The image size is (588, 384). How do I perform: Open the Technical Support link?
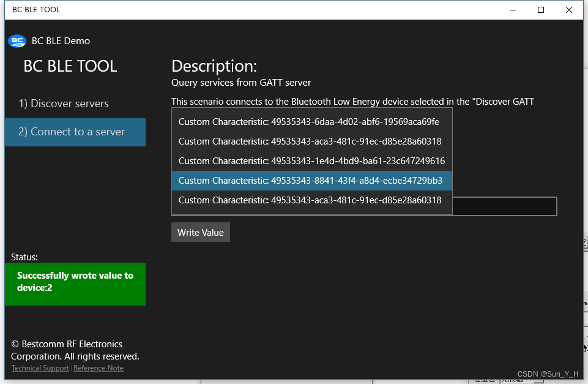click(40, 368)
